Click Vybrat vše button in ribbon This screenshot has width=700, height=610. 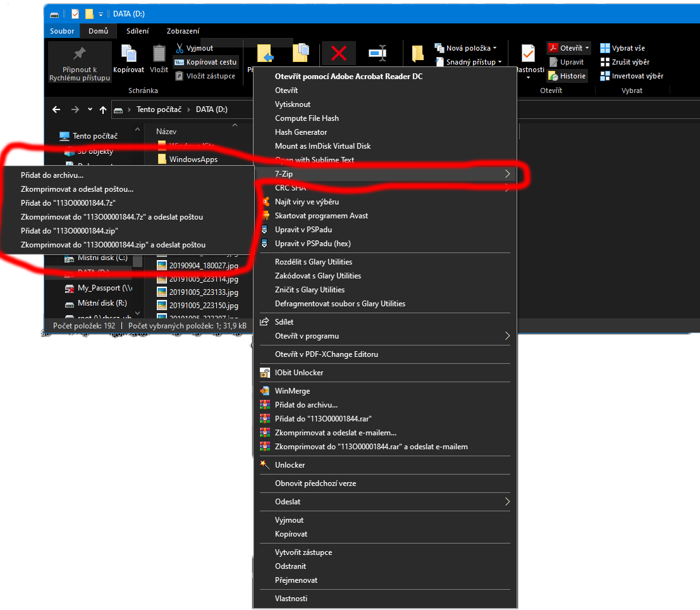pos(622,48)
